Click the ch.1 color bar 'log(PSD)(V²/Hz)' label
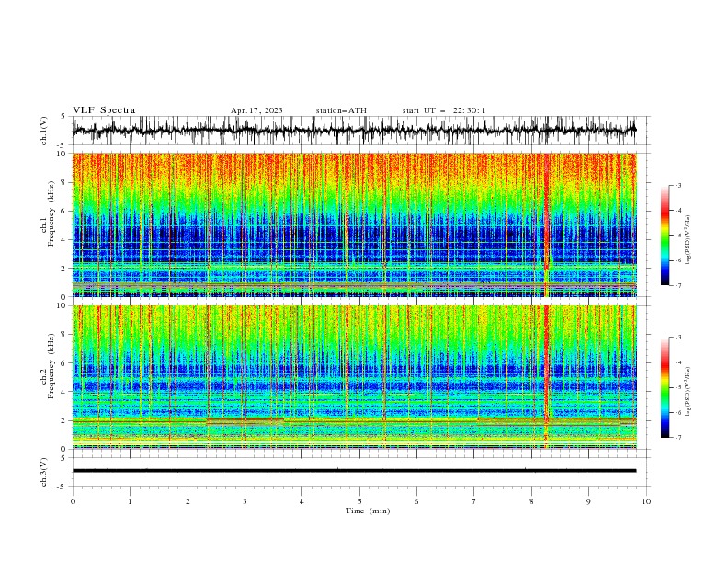This screenshot has width=728, height=563. click(688, 240)
